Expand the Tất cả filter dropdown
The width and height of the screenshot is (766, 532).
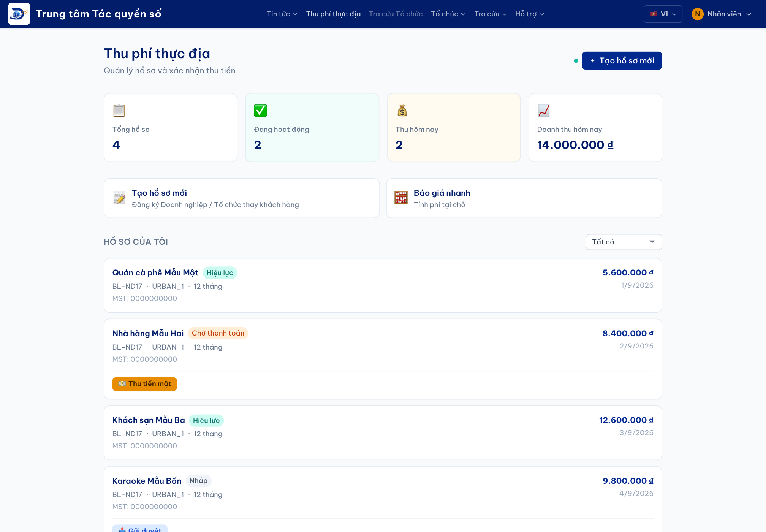624,242
